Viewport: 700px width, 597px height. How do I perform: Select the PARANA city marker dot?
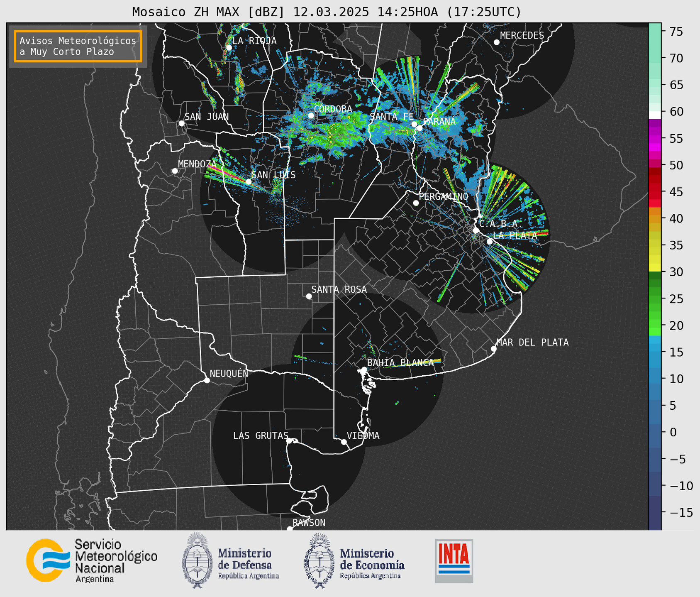(420, 128)
